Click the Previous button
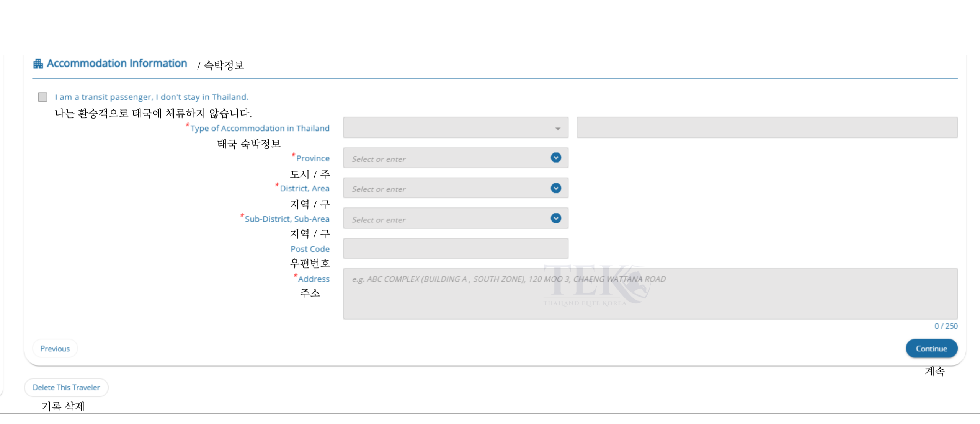Image resolution: width=980 pixels, height=424 pixels. point(55,349)
